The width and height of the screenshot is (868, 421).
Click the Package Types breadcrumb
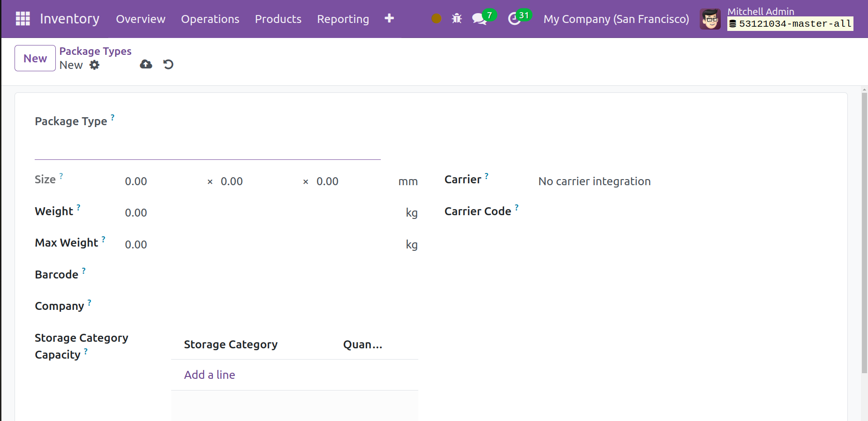point(95,51)
